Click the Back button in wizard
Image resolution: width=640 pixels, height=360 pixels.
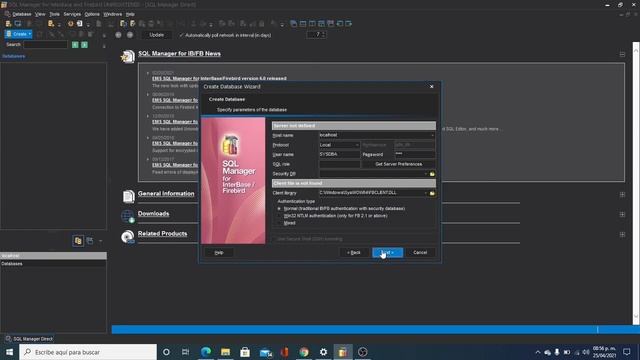click(x=354, y=253)
